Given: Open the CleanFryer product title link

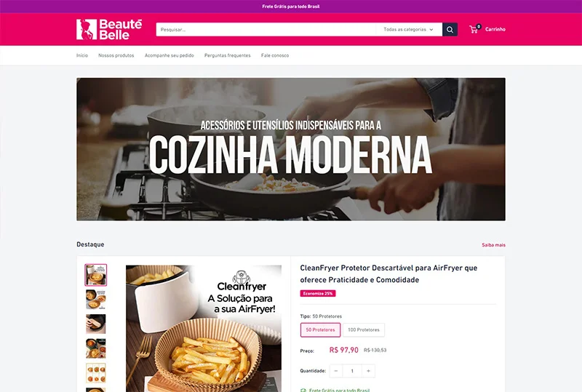Looking at the screenshot, I should [x=388, y=273].
